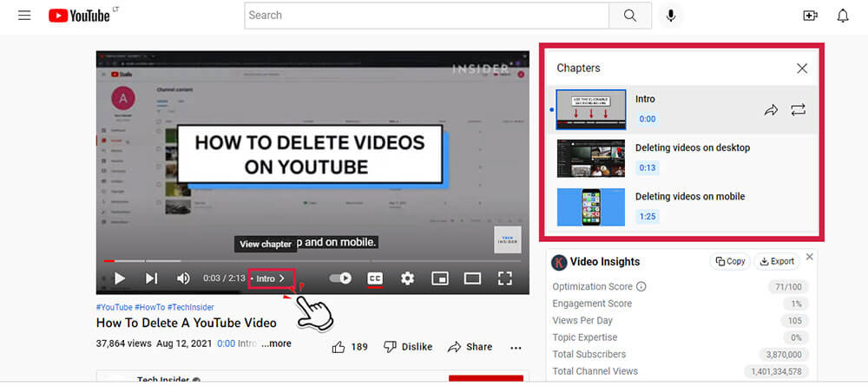The height and width of the screenshot is (386, 868).
Task: Click the Topic Expertise 0% value
Action: (x=796, y=337)
